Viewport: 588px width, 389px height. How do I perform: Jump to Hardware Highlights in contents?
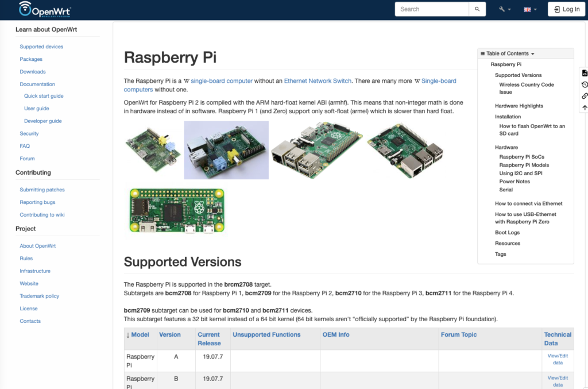(519, 106)
